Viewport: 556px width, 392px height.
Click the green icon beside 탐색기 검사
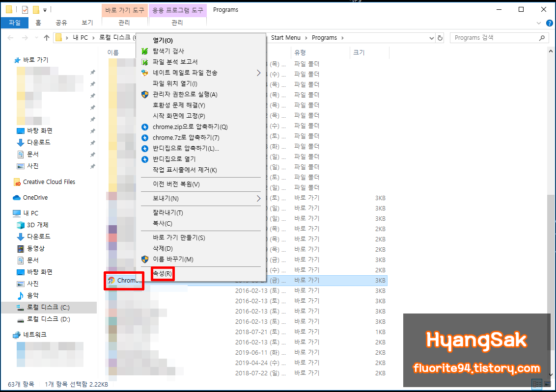click(145, 52)
